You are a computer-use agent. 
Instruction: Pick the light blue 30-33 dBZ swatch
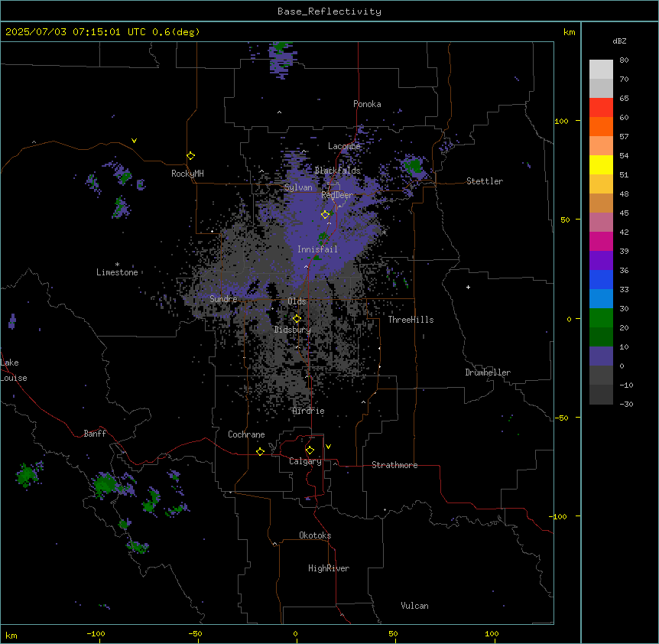coord(601,299)
